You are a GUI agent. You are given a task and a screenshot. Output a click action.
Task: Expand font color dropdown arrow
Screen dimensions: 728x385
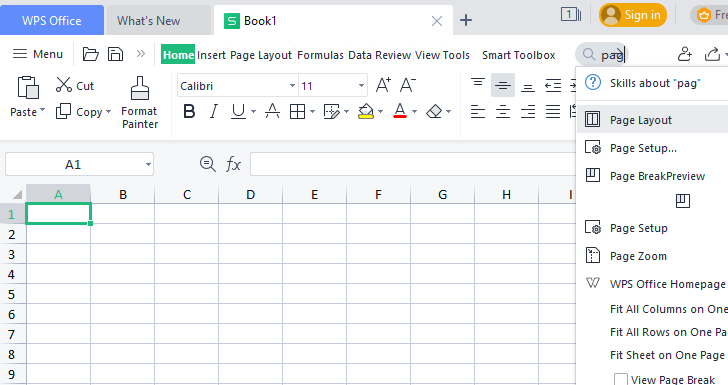pos(414,111)
